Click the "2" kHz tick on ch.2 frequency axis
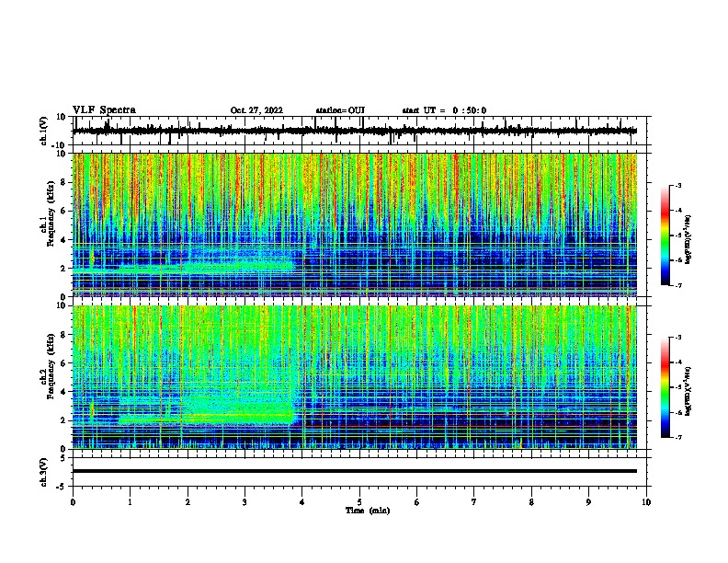The image size is (728, 563). click(63, 420)
